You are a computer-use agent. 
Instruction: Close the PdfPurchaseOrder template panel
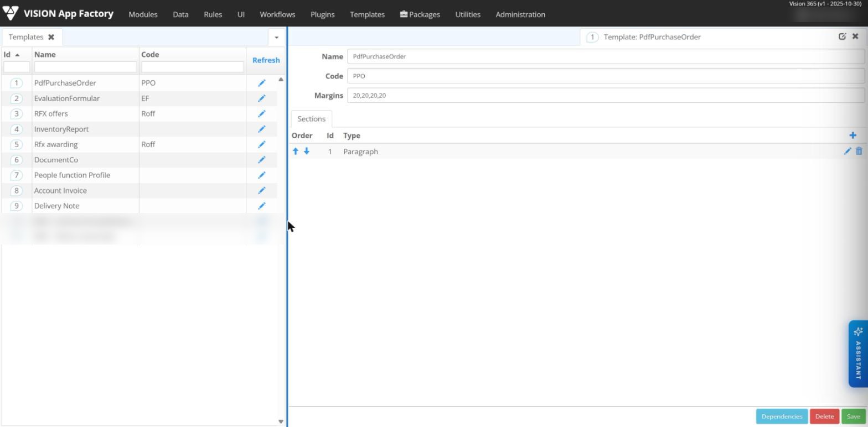(x=855, y=37)
